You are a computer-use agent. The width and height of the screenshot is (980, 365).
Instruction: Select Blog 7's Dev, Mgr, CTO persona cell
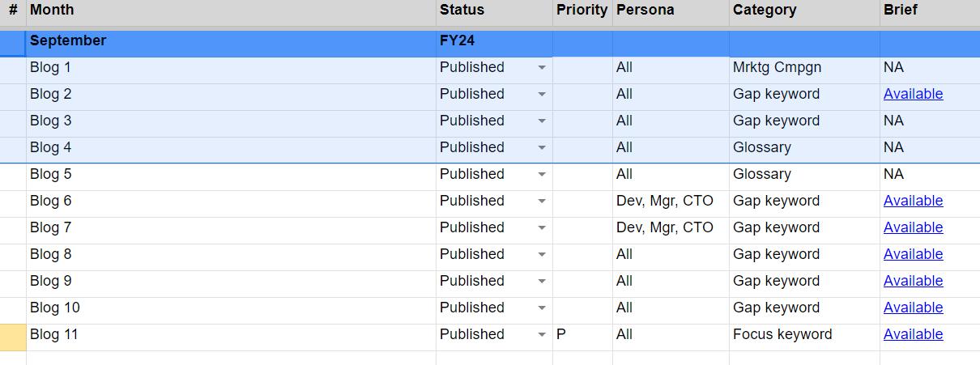click(x=671, y=231)
